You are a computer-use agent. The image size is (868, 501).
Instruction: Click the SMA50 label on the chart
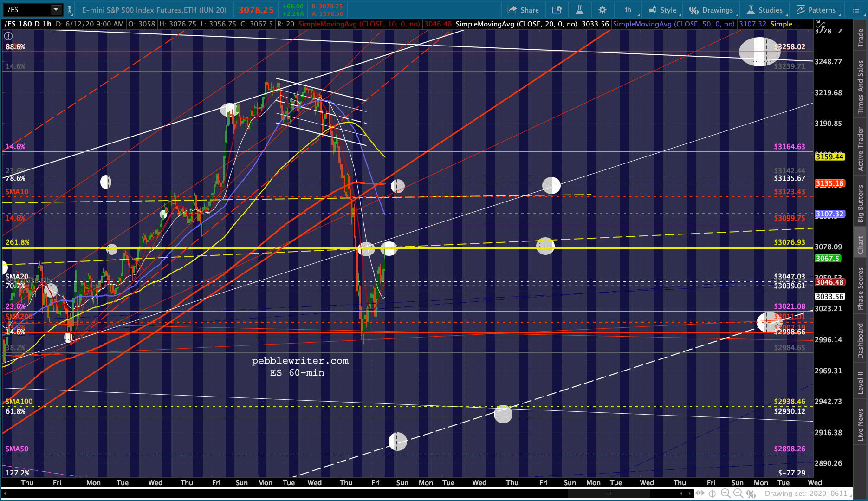(x=17, y=449)
